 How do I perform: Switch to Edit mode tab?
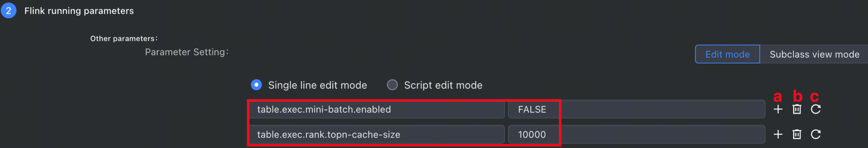[x=728, y=54]
